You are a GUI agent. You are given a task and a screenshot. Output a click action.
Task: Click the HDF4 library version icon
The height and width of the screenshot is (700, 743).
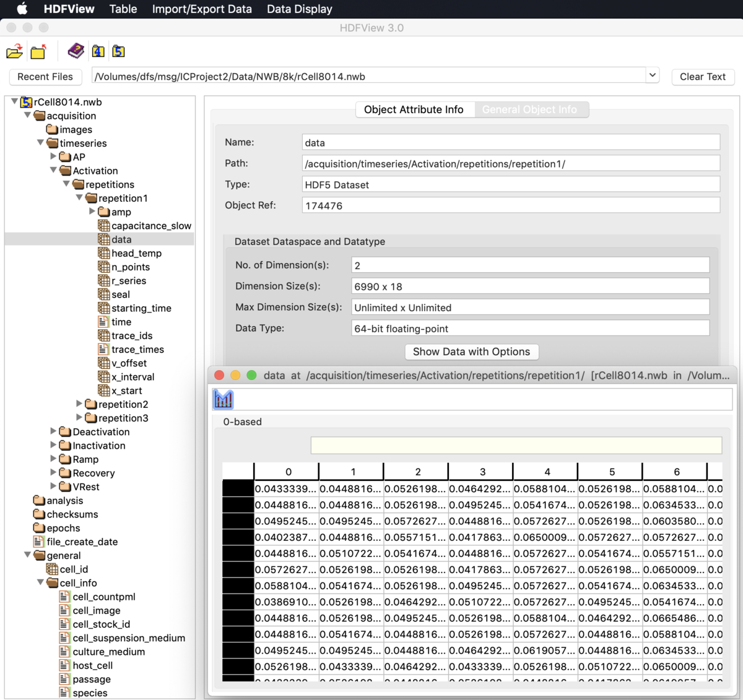point(98,51)
